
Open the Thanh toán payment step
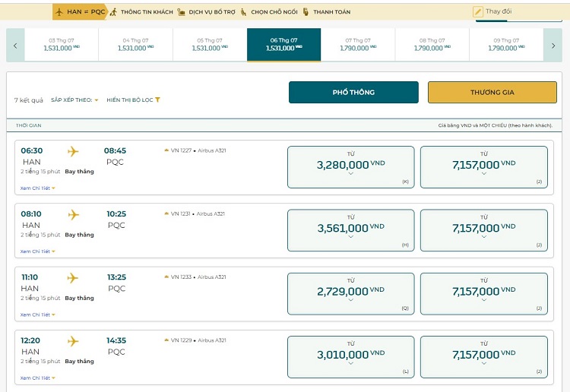click(x=331, y=12)
